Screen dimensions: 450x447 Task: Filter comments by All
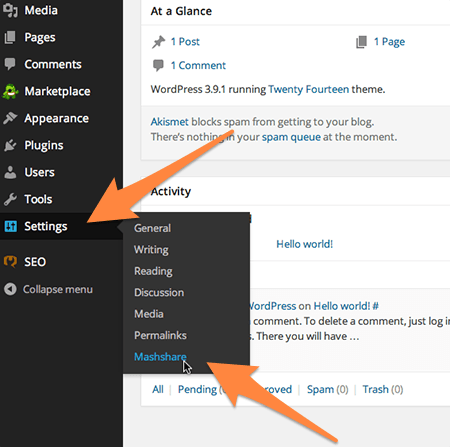click(158, 389)
